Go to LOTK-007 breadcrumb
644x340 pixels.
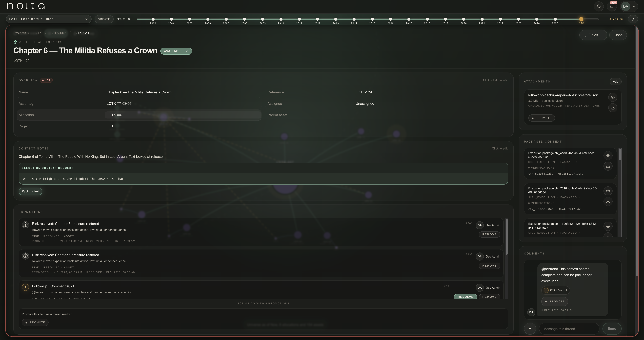click(58, 33)
